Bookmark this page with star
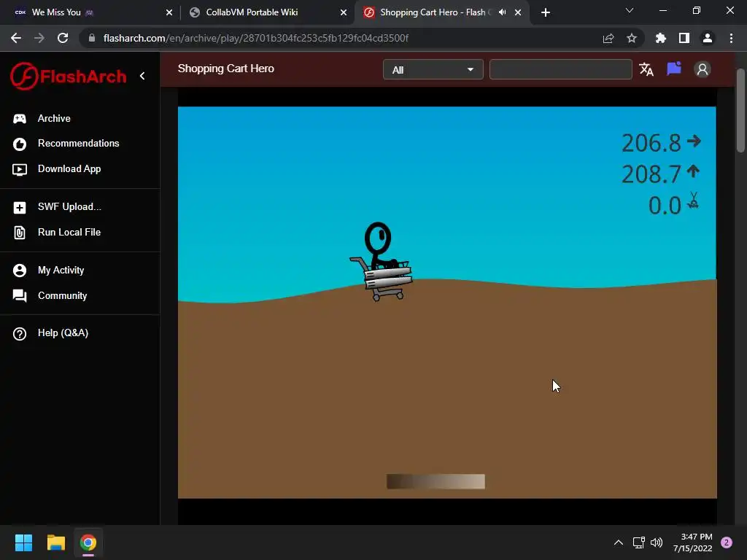747x560 pixels. point(631,38)
